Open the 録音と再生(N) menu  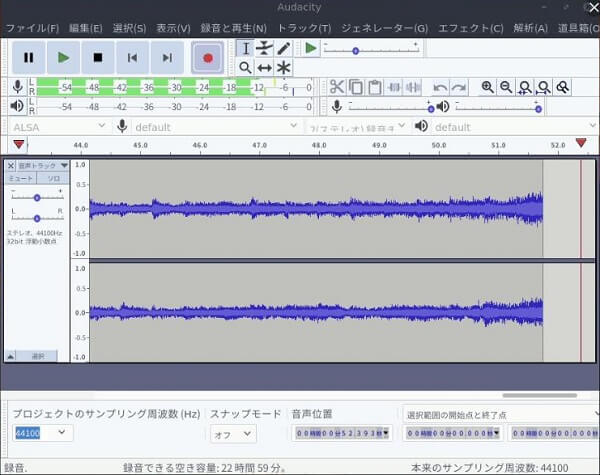tap(233, 28)
